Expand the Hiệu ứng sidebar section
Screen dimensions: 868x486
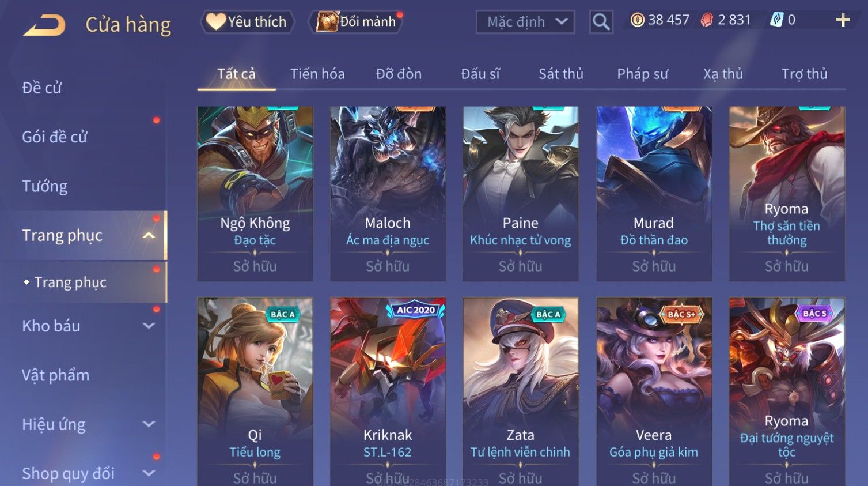tap(149, 424)
